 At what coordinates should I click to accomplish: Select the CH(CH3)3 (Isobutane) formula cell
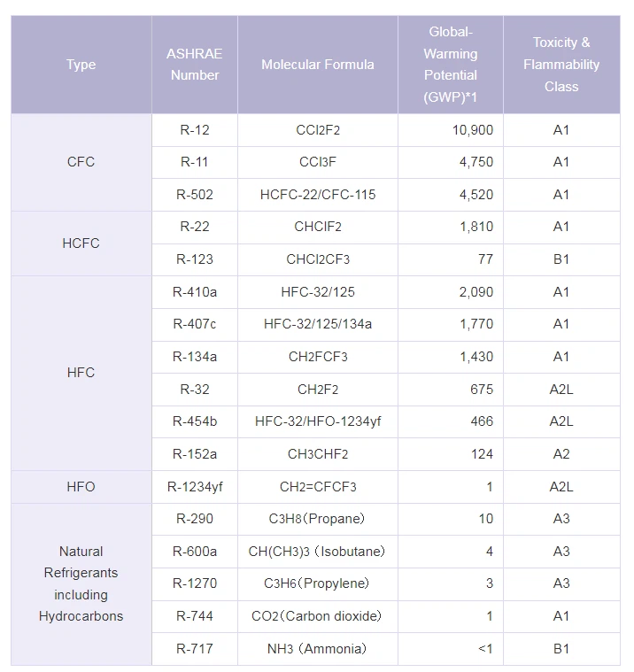(x=317, y=552)
